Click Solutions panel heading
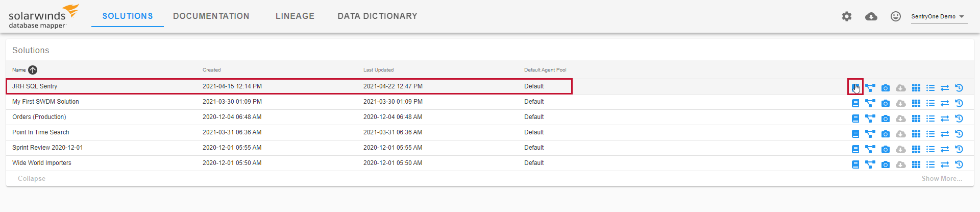The image size is (980, 212). pos(31,50)
